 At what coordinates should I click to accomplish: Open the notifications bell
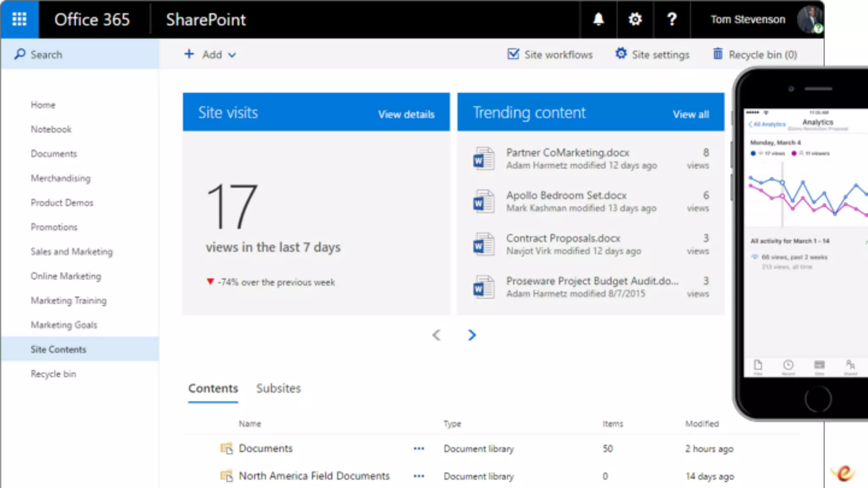tap(598, 19)
